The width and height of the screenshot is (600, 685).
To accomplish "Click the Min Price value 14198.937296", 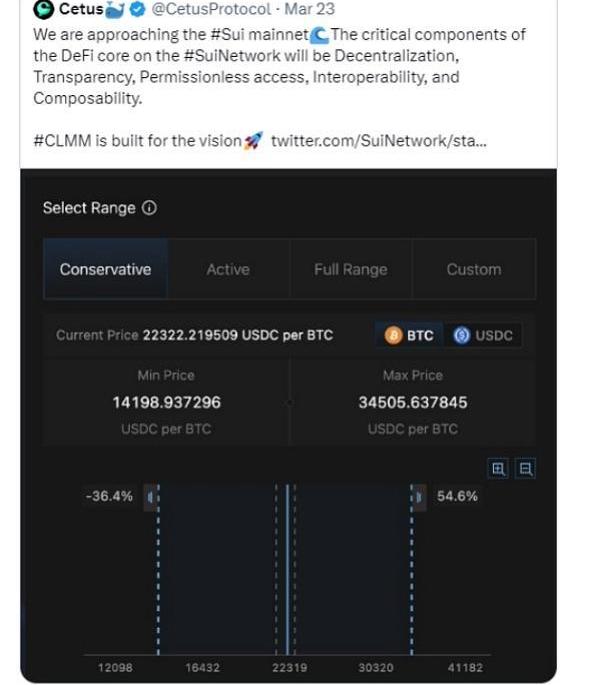I will 167,403.
